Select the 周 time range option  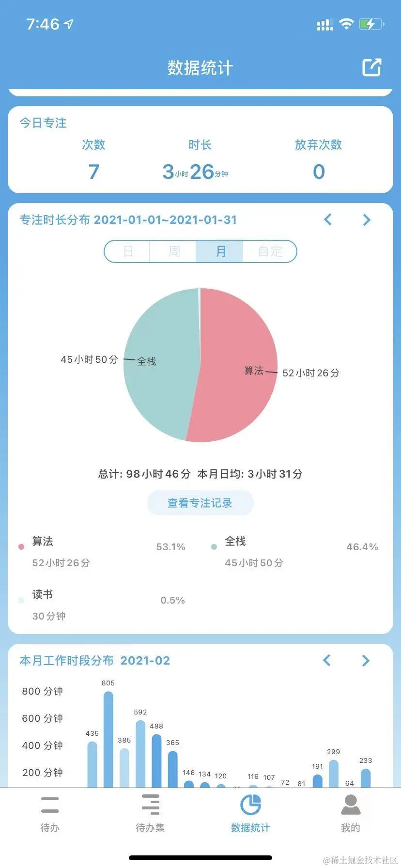(x=173, y=251)
